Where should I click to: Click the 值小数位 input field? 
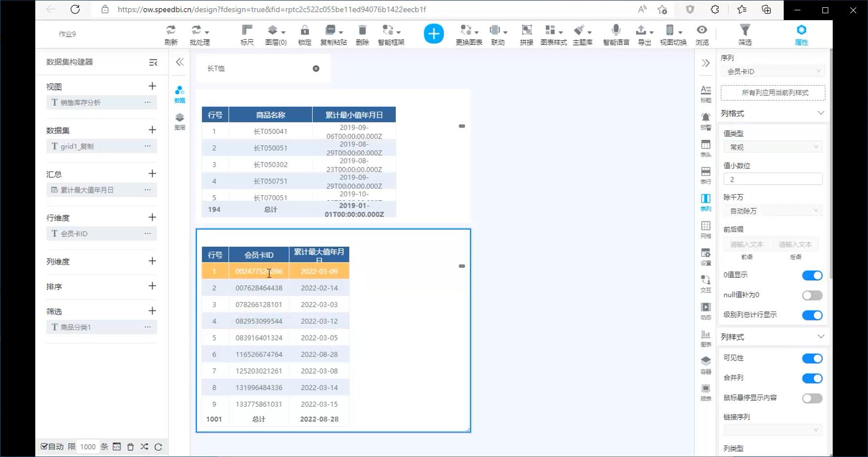[x=773, y=179]
